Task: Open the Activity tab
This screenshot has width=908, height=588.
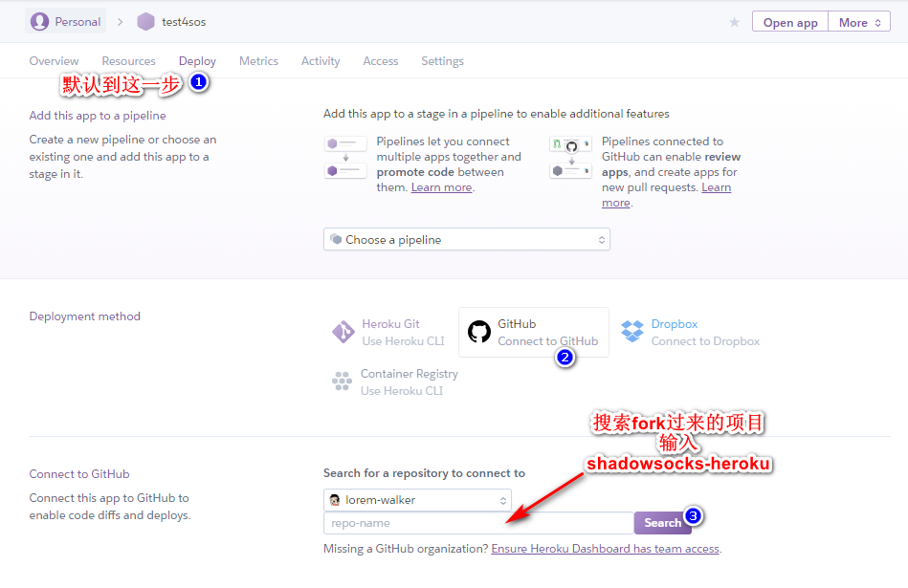Action: (321, 61)
